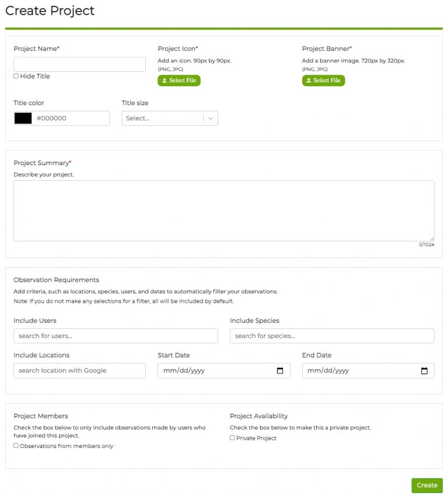Focus the Project Name text field
The height and width of the screenshot is (497, 448).
79,64
